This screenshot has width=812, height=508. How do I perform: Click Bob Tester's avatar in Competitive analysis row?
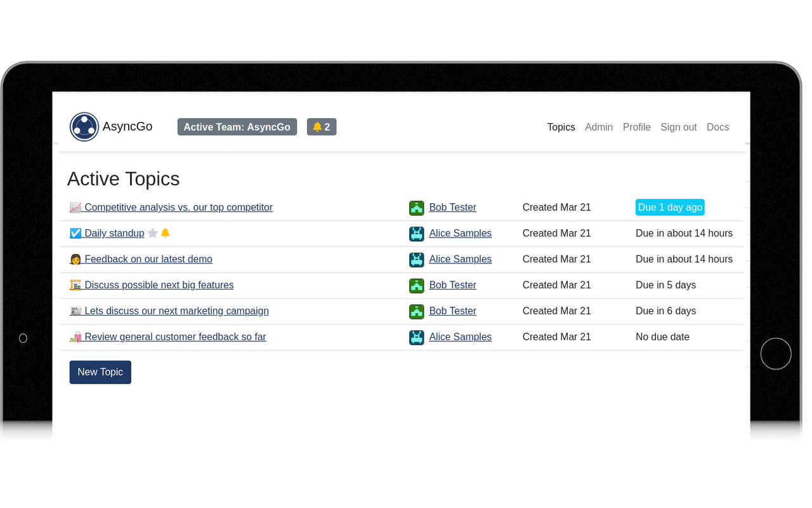(x=417, y=208)
